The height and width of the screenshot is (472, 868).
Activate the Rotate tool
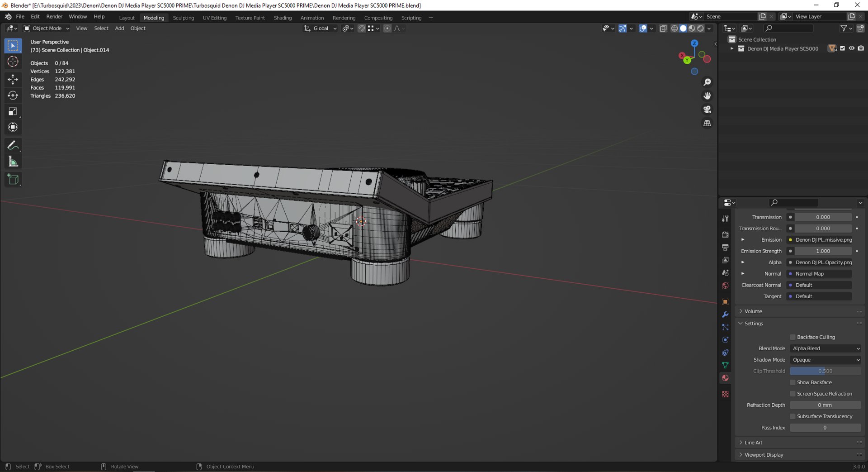(x=13, y=95)
